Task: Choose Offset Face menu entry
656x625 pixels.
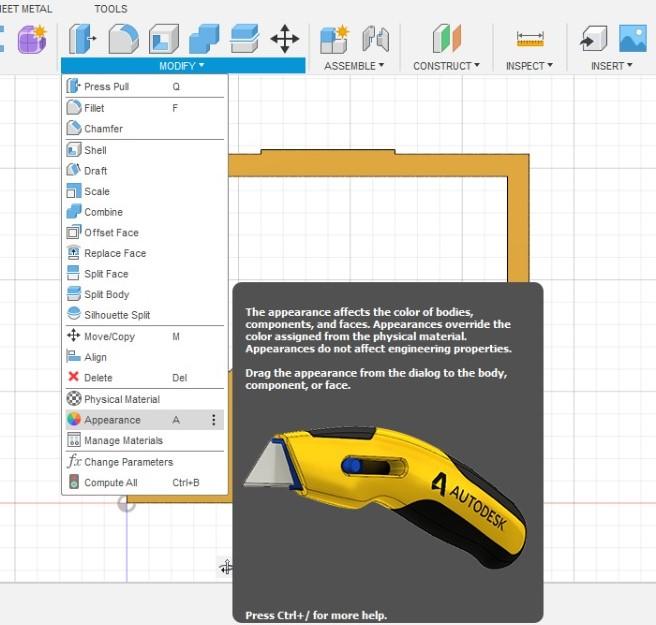Action: tap(144, 233)
